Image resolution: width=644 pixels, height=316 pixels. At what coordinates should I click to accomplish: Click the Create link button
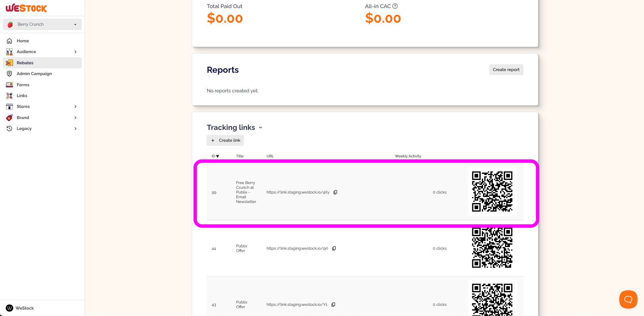(x=225, y=140)
